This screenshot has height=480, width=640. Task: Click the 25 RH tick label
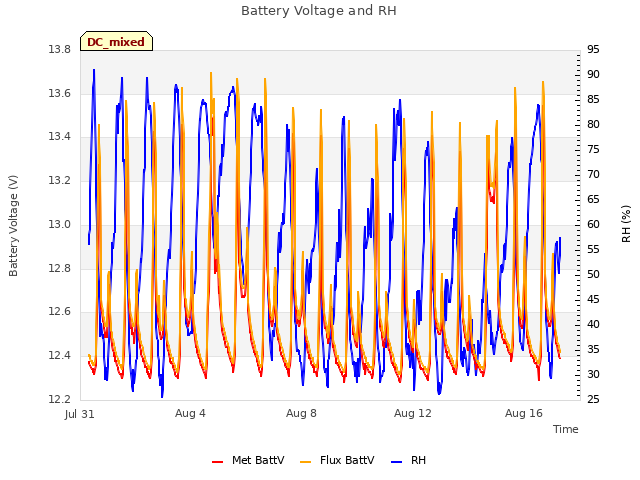[x=593, y=399]
